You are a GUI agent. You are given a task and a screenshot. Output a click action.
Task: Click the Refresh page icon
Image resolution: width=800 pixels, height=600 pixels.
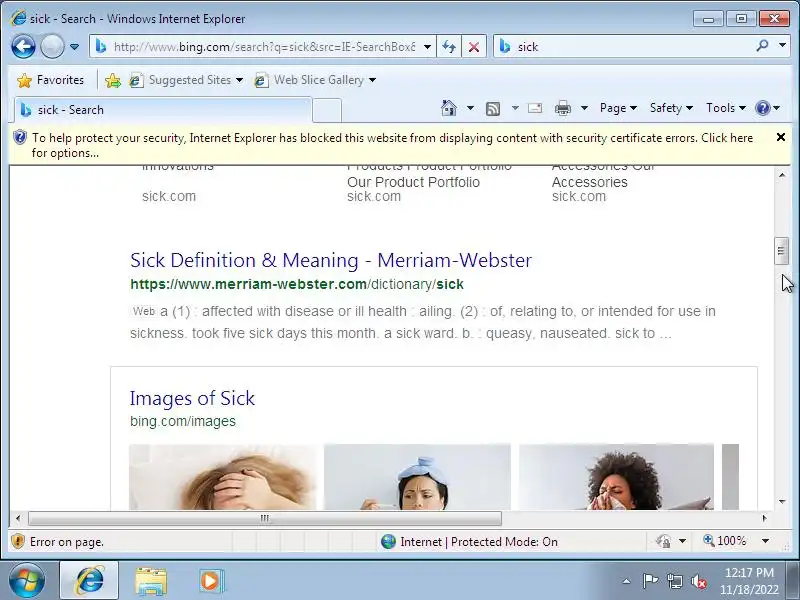pyautogui.click(x=449, y=47)
